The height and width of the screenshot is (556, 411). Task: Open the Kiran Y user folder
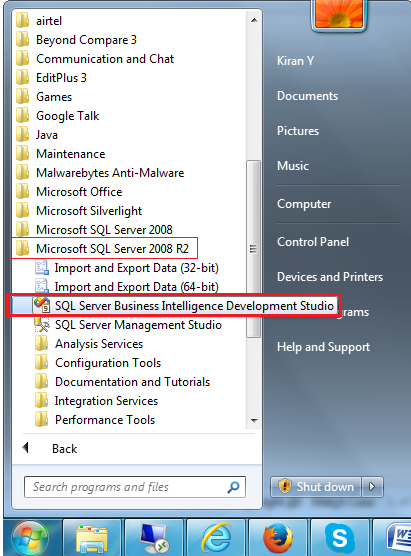pos(295,61)
